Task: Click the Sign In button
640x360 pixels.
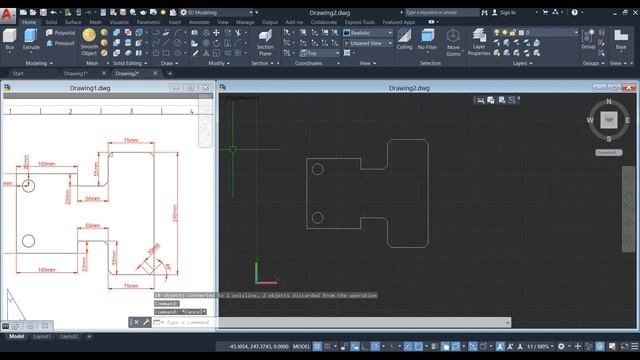Action: tap(504, 13)
